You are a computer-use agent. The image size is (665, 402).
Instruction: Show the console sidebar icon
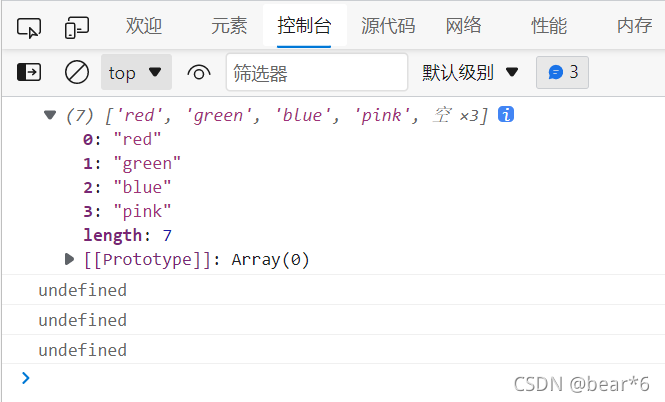click(x=29, y=72)
